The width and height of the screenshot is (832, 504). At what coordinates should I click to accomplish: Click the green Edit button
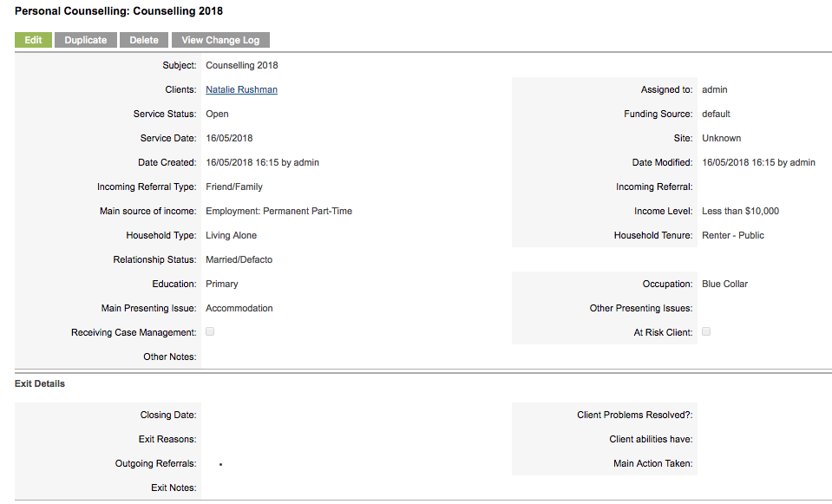[33, 40]
